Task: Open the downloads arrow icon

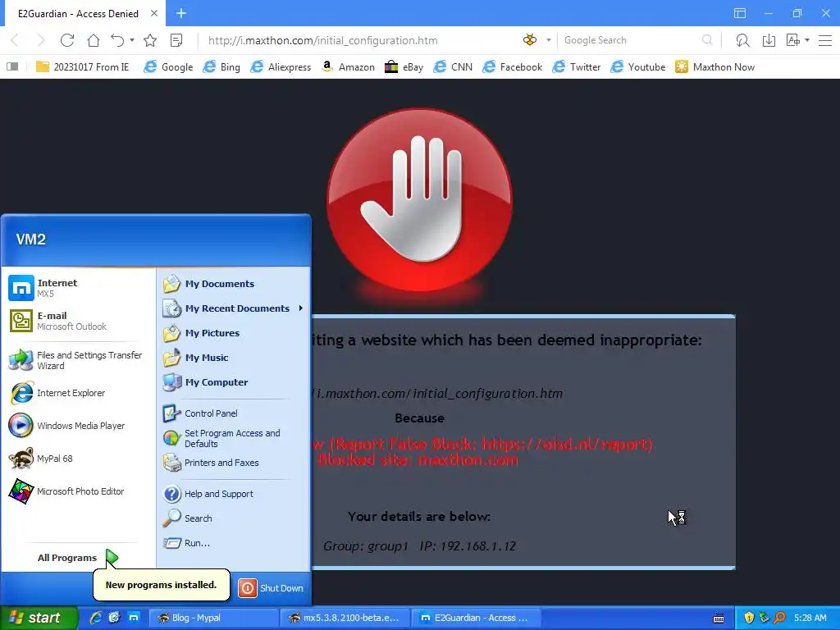Action: (x=769, y=40)
